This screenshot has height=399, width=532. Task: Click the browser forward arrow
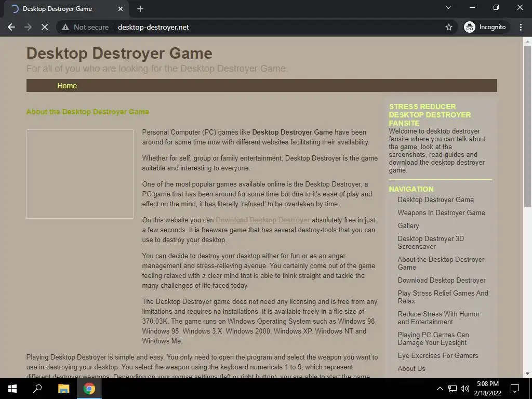click(28, 27)
